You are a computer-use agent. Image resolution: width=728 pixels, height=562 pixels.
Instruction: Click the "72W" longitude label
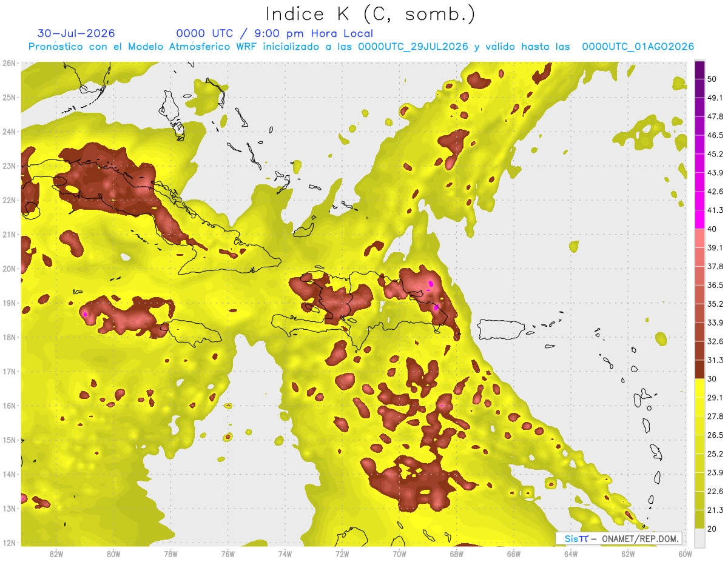pyautogui.click(x=342, y=554)
